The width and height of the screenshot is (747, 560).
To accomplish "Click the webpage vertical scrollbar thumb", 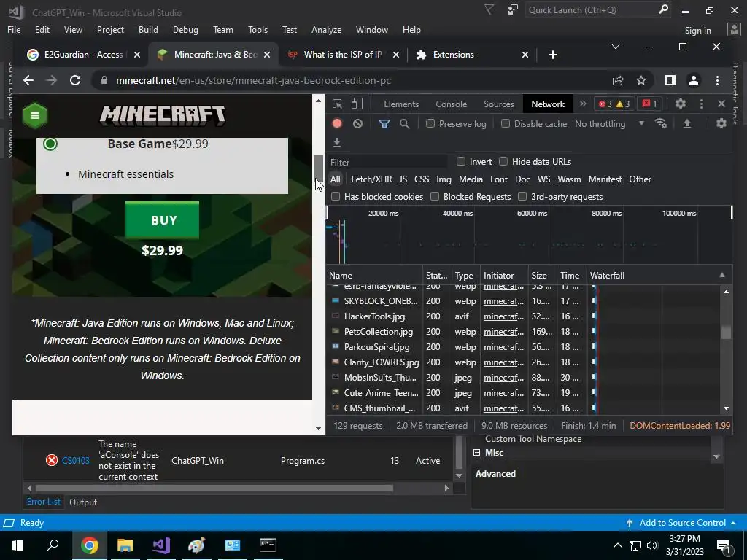I will tap(318, 168).
